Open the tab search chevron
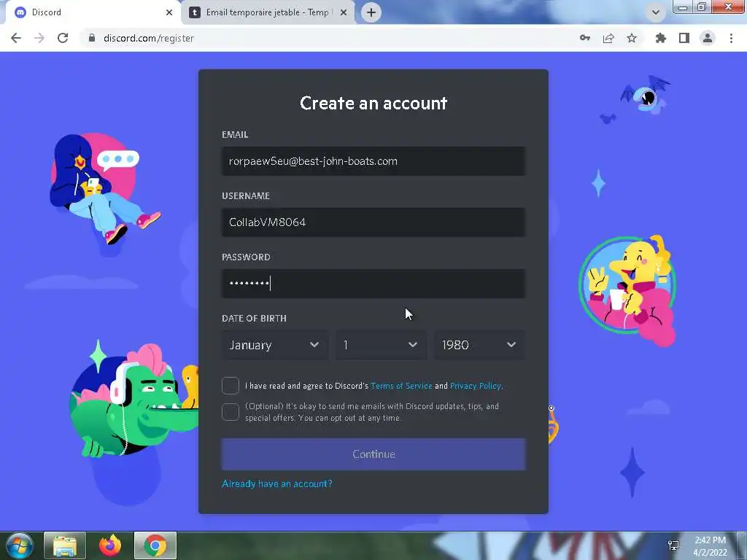Image resolution: width=747 pixels, height=560 pixels. (656, 12)
